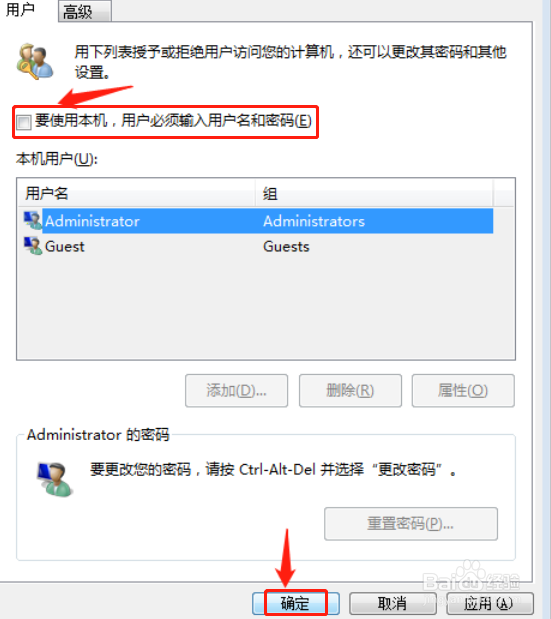Select the 用户 tab
The height and width of the screenshot is (619, 551).
[x=20, y=9]
